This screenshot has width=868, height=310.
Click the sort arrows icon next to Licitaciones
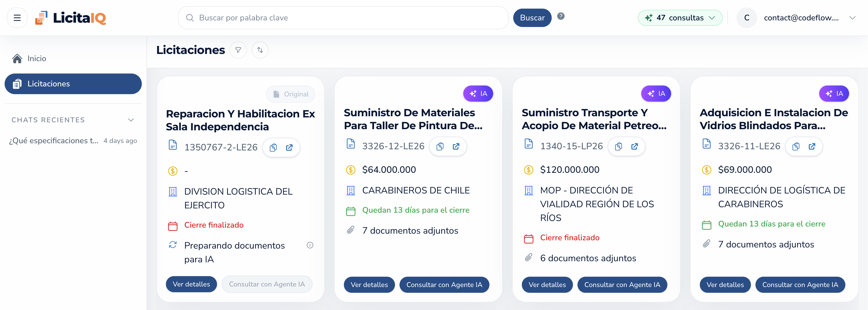point(260,50)
